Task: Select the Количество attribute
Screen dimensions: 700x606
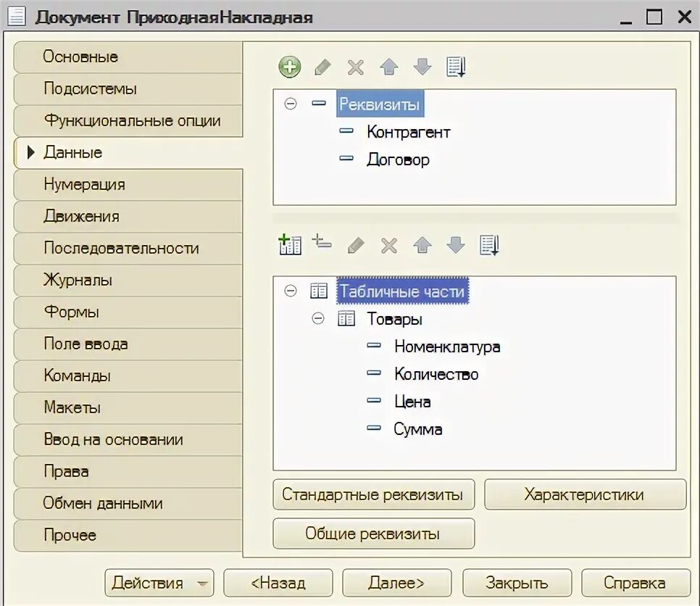Action: 436,374
